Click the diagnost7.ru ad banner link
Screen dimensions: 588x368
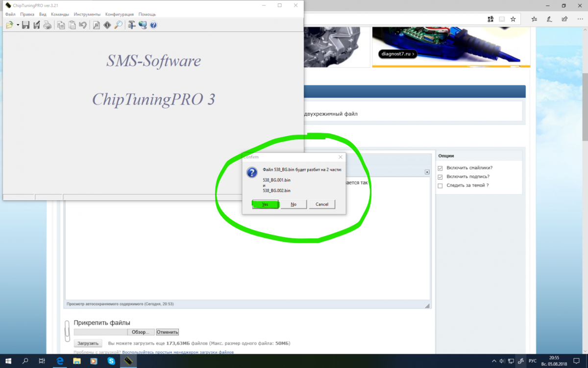[397, 54]
